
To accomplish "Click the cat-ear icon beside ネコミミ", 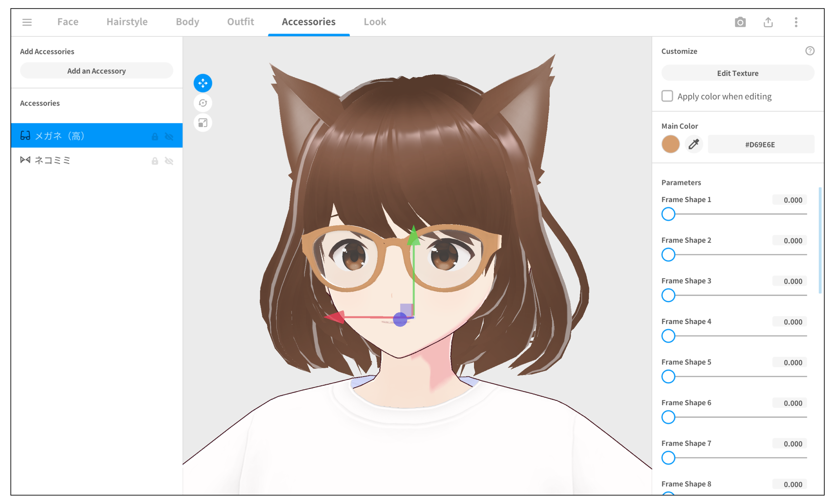I will [x=25, y=160].
